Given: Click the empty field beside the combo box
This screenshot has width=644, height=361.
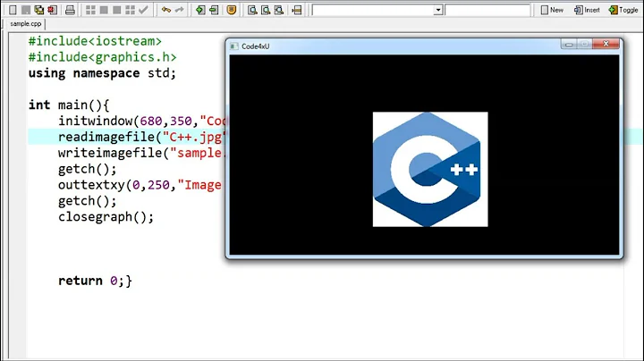Looking at the screenshot, I should click(x=487, y=10).
